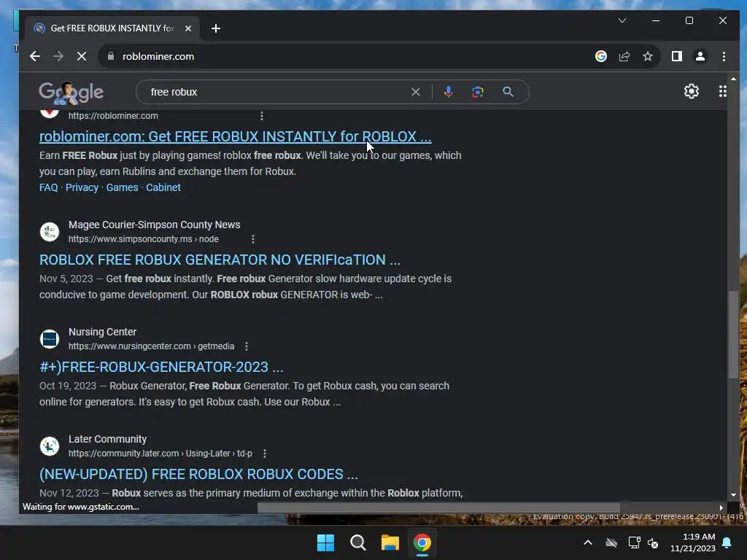Open the Cabinet sitelink

(163, 187)
